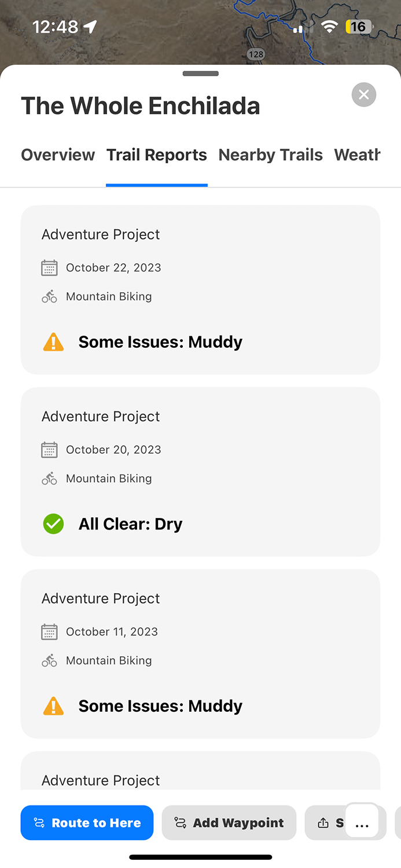This screenshot has width=401, height=868.
Task: Tap the share icon at the bottom right
Action: pos(323,822)
